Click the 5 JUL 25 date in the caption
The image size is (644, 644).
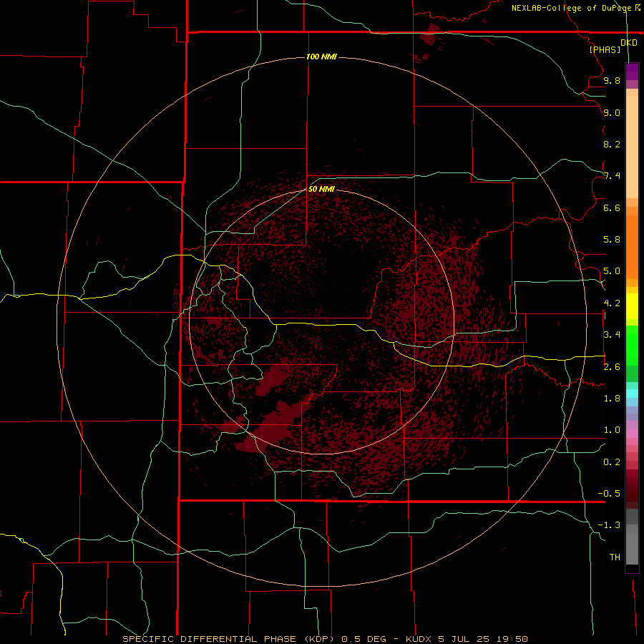[x=465, y=639]
